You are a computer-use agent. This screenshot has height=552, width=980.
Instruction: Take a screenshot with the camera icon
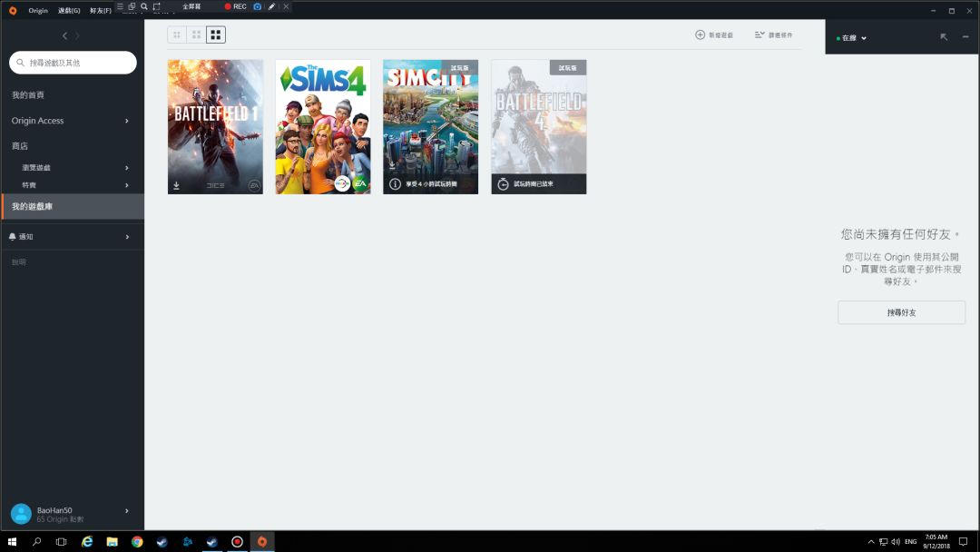258,6
